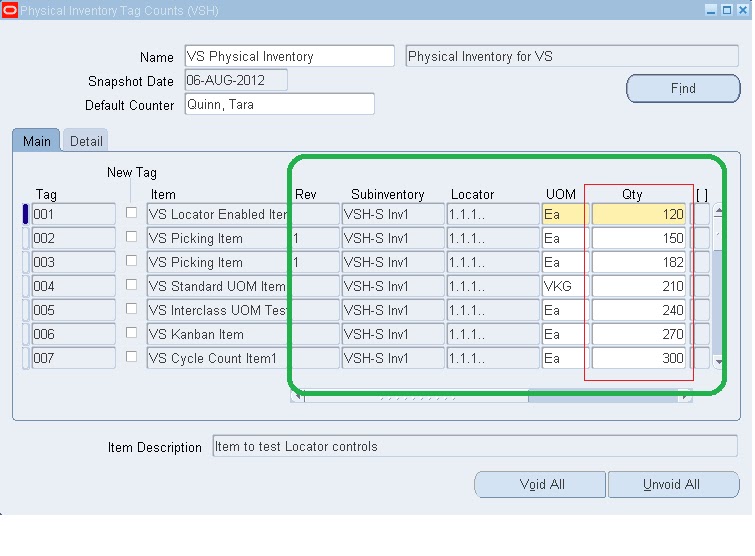Screen dimensions: 755x556
Task: Click the vertical scrollbar up arrow
Action: (718, 211)
